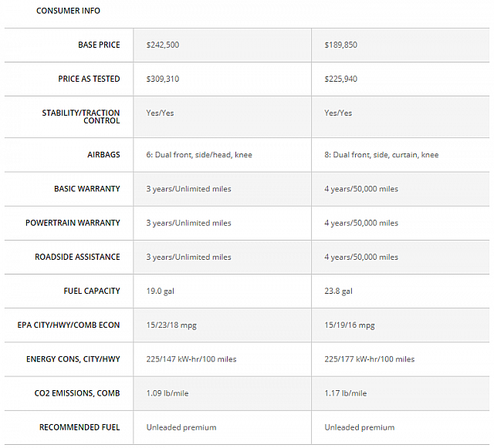This screenshot has width=494, height=448.
Task: Click the 225/177 kW-hr/100 miles value
Action: tap(369, 359)
